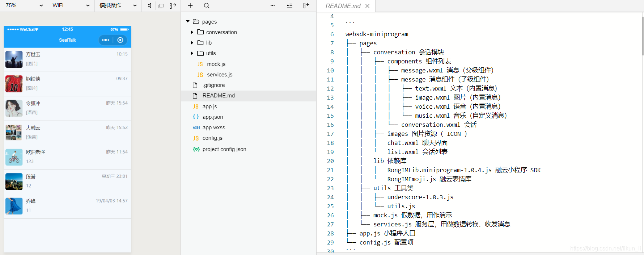Open services.js in the file tree
This screenshot has width=644, height=255.
[x=220, y=75]
